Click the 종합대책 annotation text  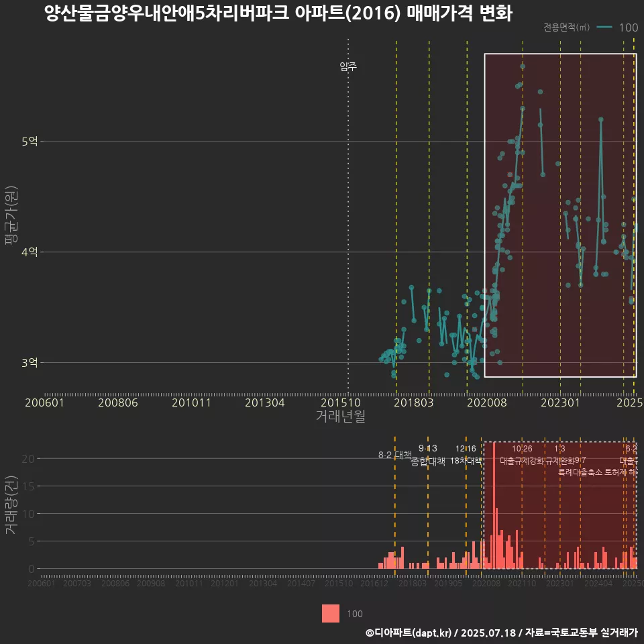[427, 462]
